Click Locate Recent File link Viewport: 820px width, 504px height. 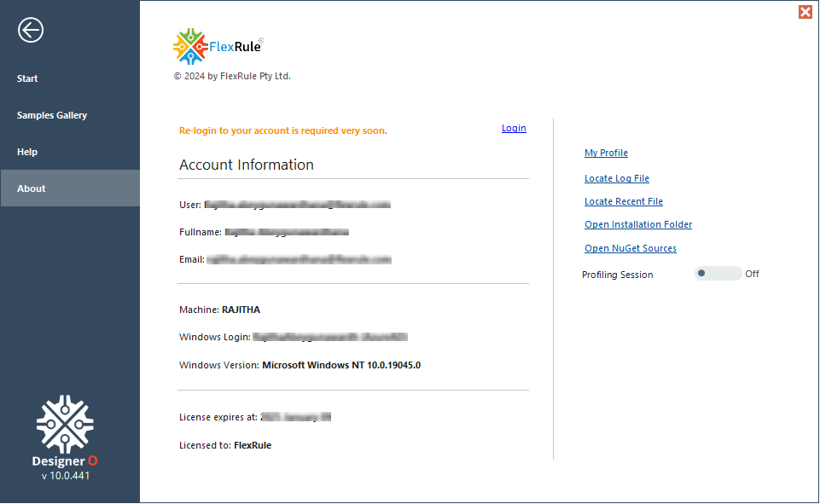pos(624,201)
